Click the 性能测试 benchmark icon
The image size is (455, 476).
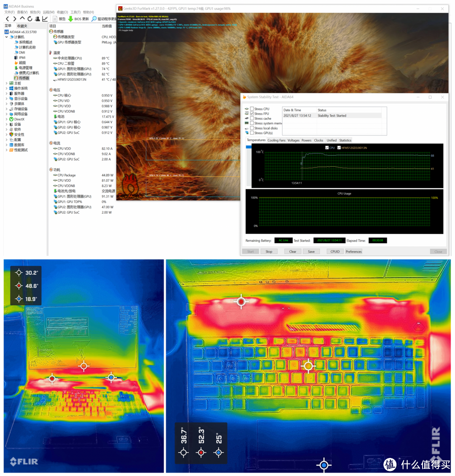point(11,150)
